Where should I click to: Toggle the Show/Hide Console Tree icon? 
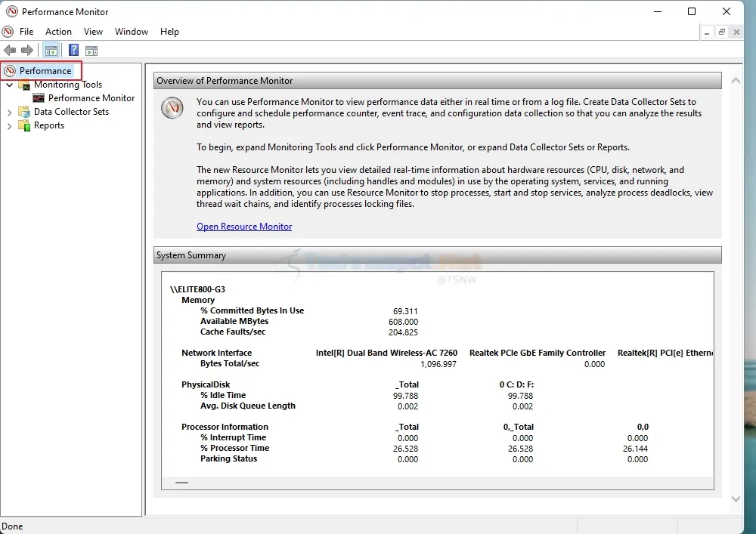pos(51,50)
